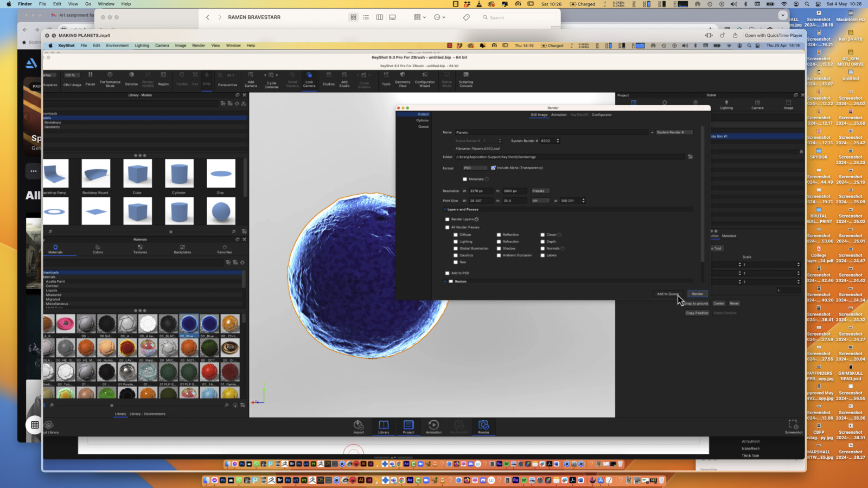This screenshot has width=868, height=488.
Task: Collapse the Layers and Passes section
Action: pyautogui.click(x=445, y=209)
